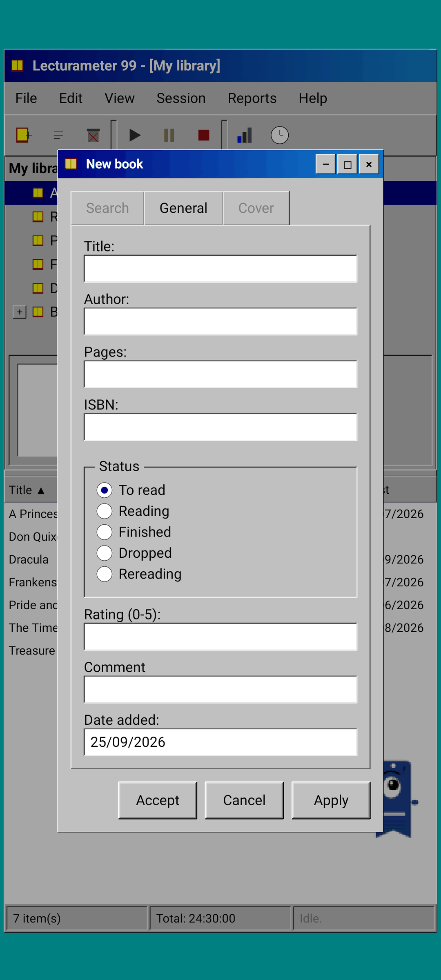Image resolution: width=441 pixels, height=980 pixels.
Task: Switch to the Cover tab
Action: pyautogui.click(x=256, y=208)
